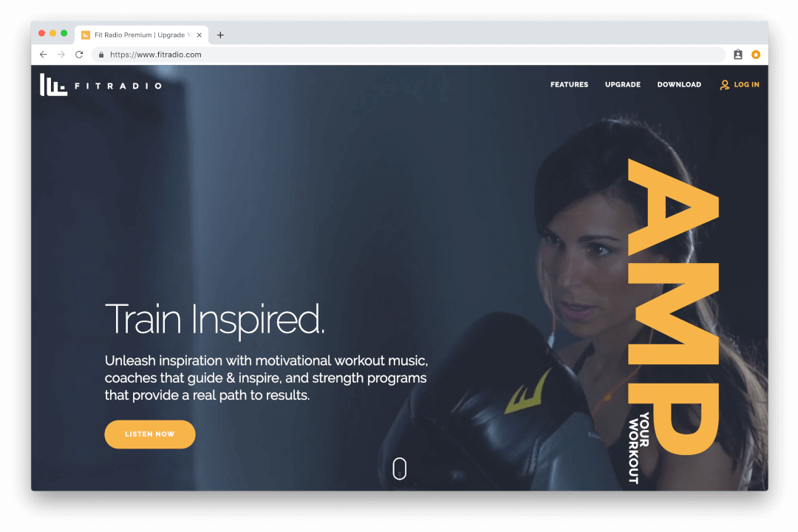The image size is (798, 532).
Task: Click the Train Inspired headline
Action: click(x=214, y=320)
